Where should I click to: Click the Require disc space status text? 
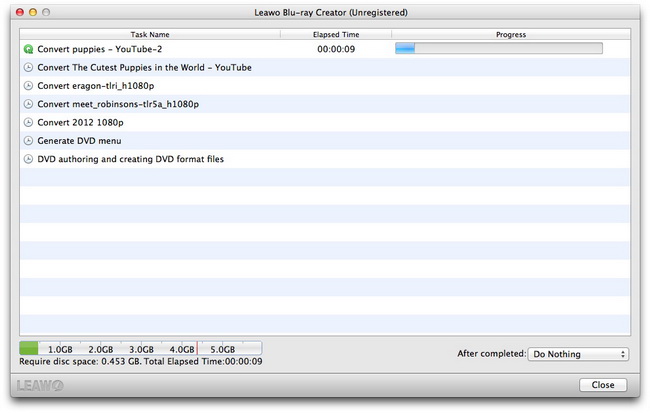(141, 362)
